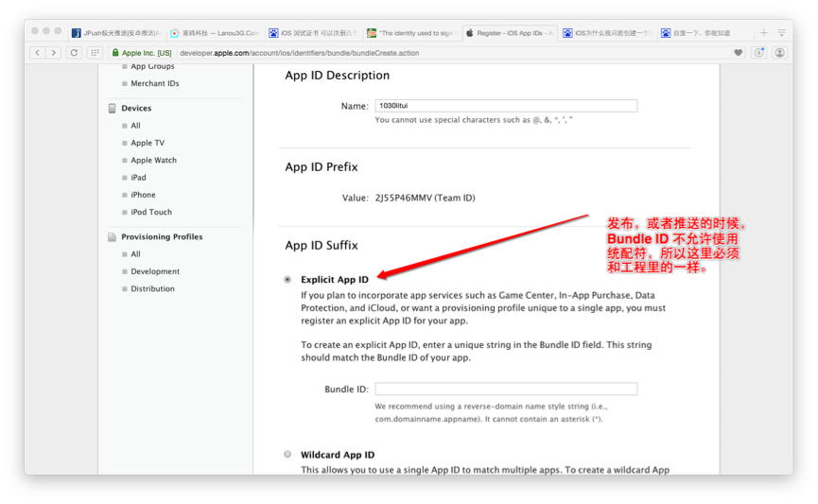Open Merchant IDs in the sidebar
Image resolution: width=818 pixels, height=504 pixels.
click(x=155, y=83)
